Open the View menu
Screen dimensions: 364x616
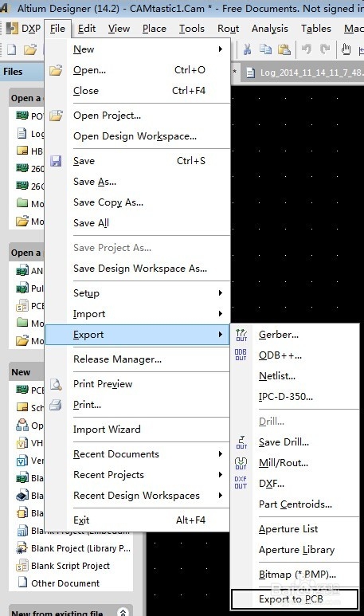pyautogui.click(x=119, y=29)
